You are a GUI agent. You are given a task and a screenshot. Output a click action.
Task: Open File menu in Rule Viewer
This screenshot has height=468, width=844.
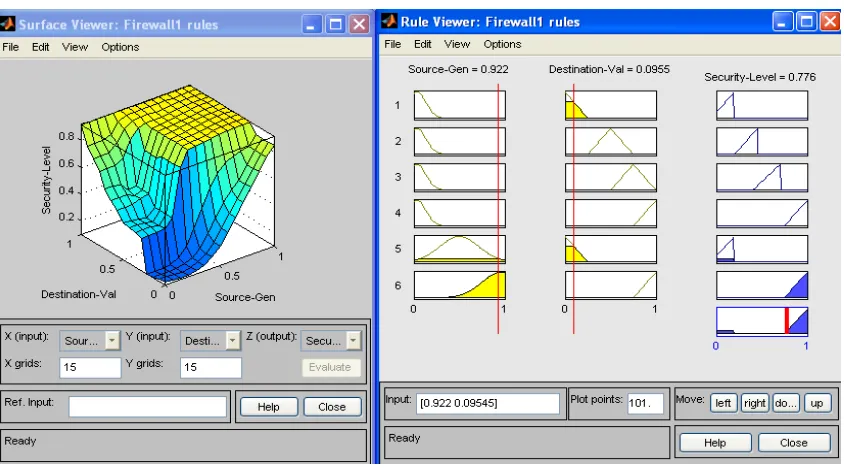(392, 44)
